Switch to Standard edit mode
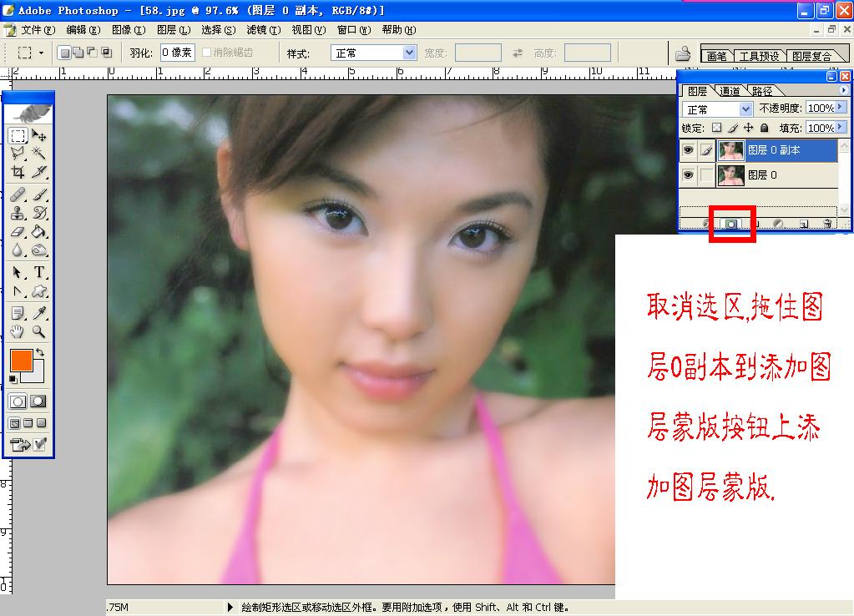The width and height of the screenshot is (854, 616). (18, 402)
